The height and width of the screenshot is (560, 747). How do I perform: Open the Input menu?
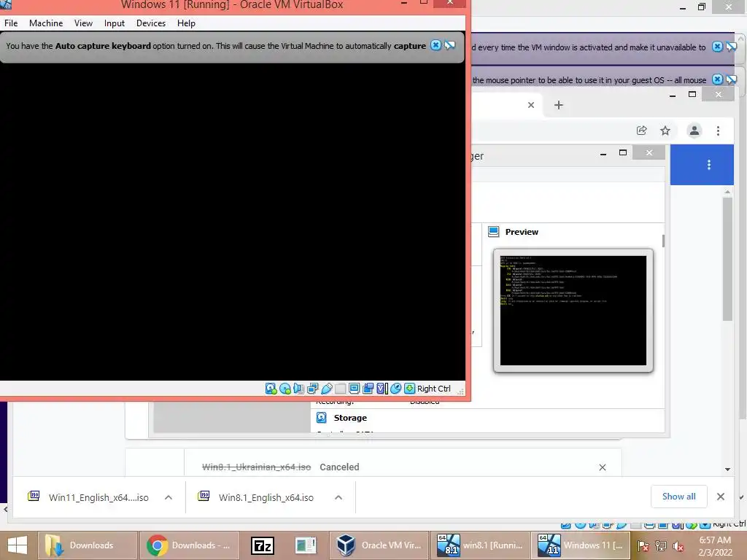(115, 23)
